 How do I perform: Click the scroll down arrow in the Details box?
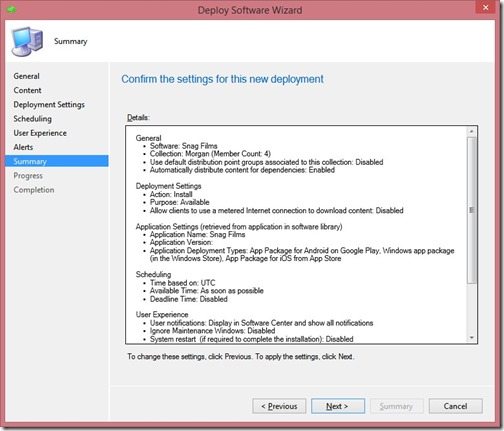471,338
